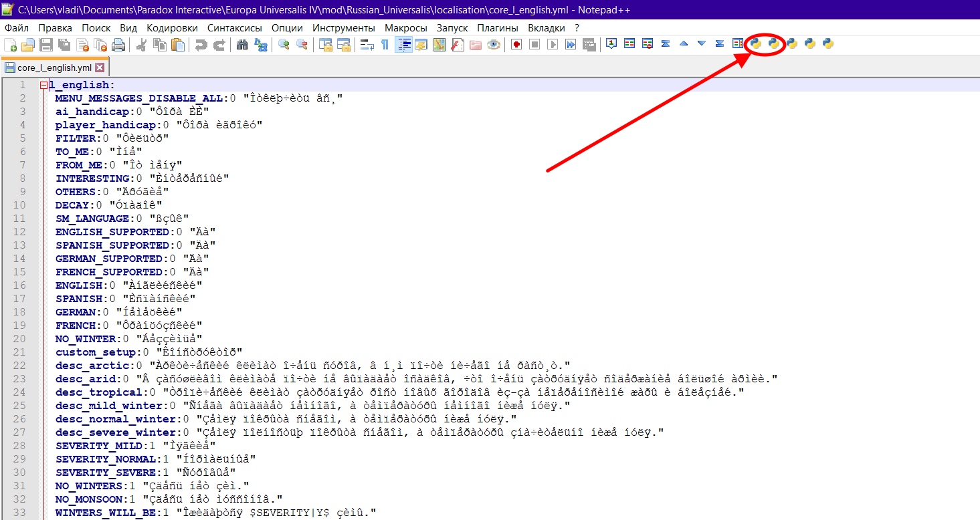Toggle file monitoring eye icon
980x520 pixels.
tap(494, 45)
